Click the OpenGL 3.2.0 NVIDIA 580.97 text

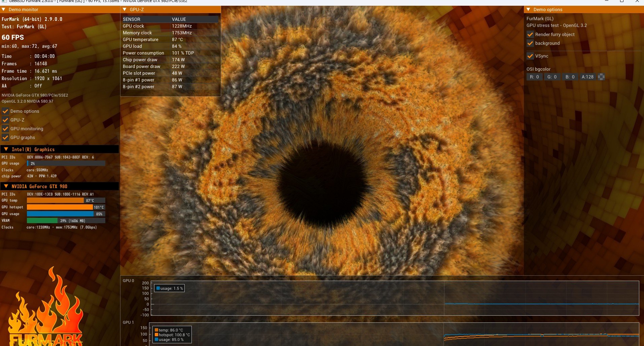[x=27, y=101]
